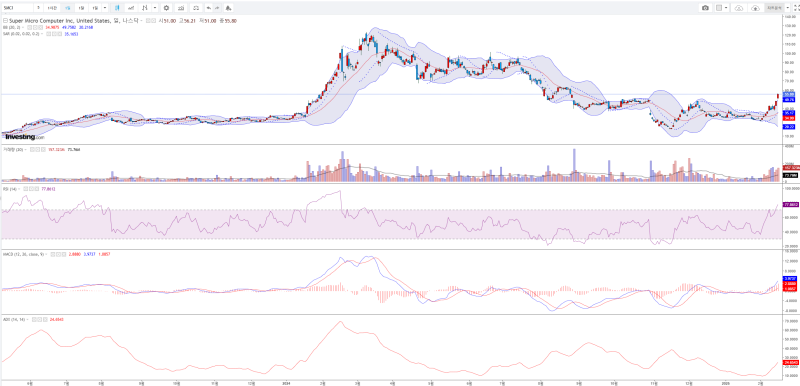Click the RSI (14) label
This screenshot has width=800, height=386.
pos(10,189)
